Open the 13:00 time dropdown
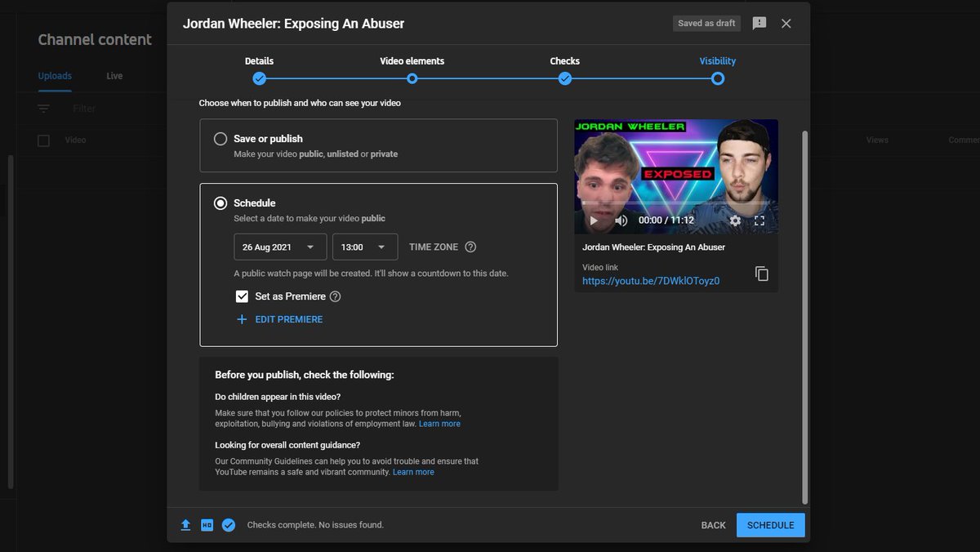Viewport: 980px width, 552px height. pyautogui.click(x=365, y=247)
